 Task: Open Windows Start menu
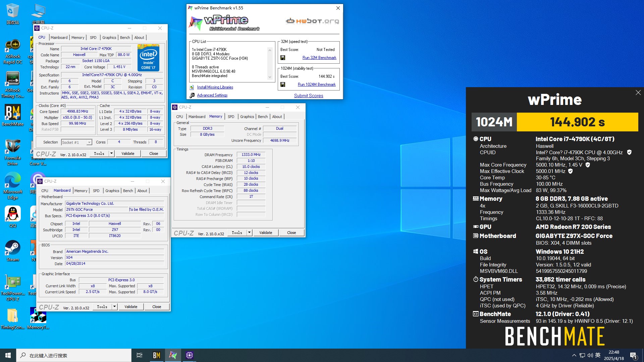tap(8, 355)
